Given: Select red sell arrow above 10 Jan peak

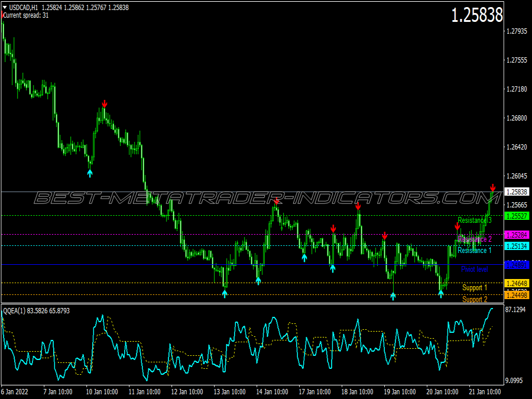Looking at the screenshot, I should pyautogui.click(x=105, y=103).
